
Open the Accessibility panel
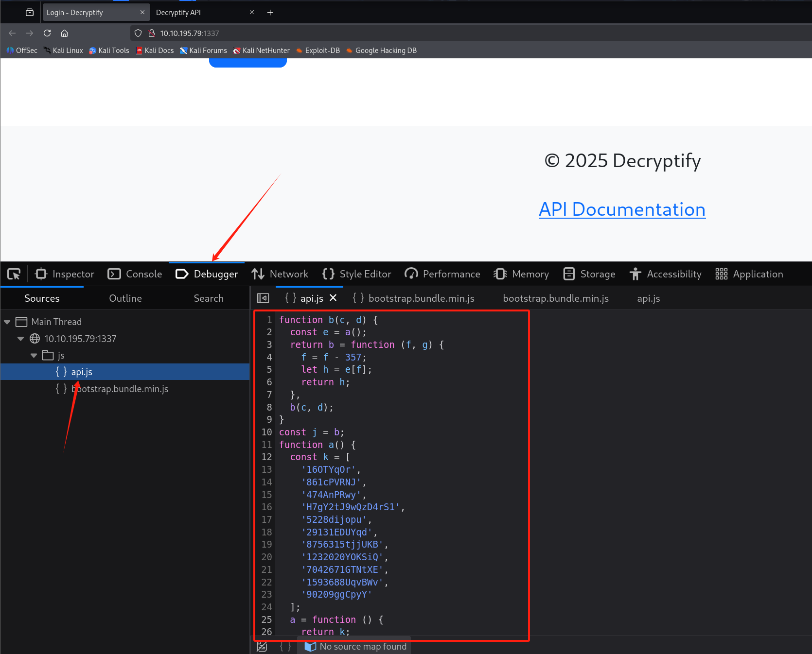click(x=665, y=274)
